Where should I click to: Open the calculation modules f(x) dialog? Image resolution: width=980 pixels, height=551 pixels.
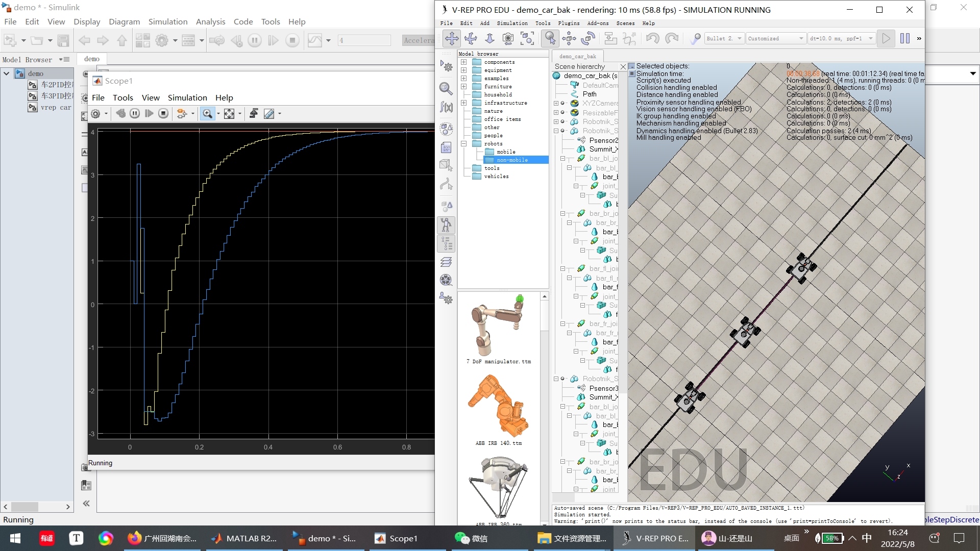click(447, 108)
